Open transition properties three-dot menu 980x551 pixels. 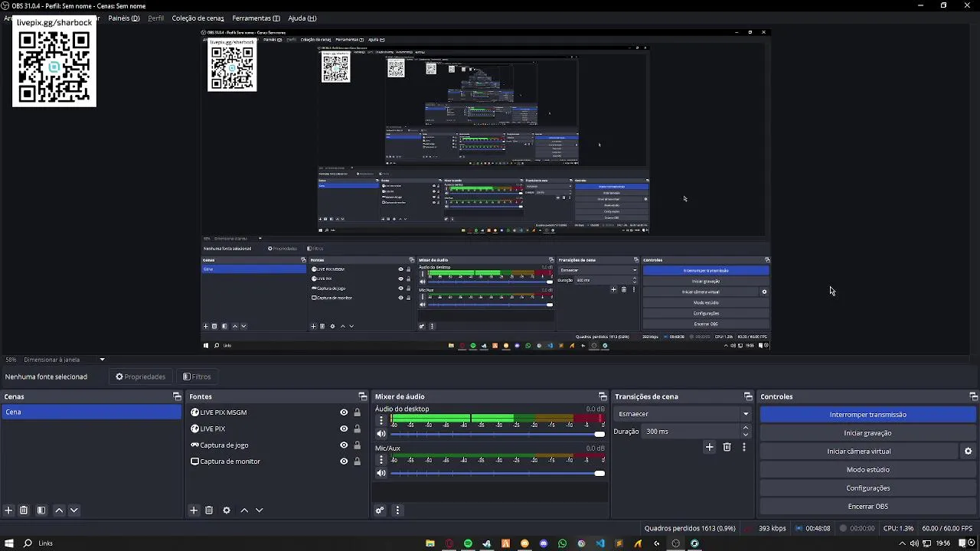[x=744, y=447]
